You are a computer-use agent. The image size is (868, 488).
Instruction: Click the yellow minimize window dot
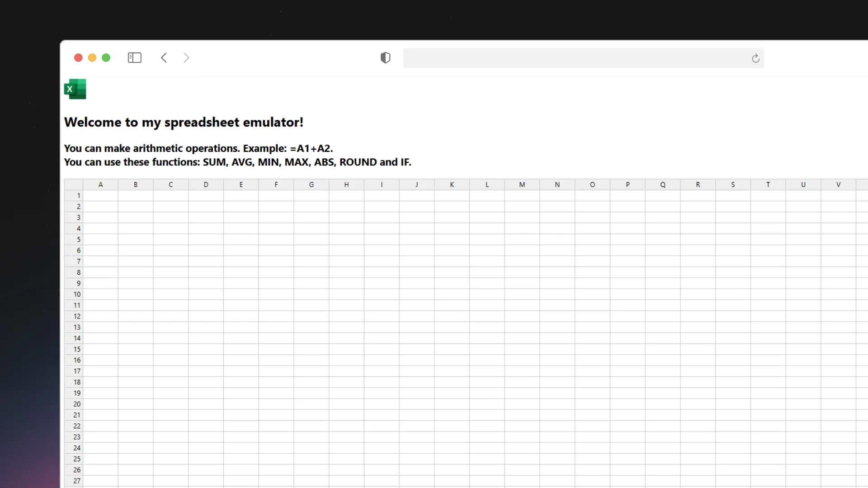click(x=92, y=58)
